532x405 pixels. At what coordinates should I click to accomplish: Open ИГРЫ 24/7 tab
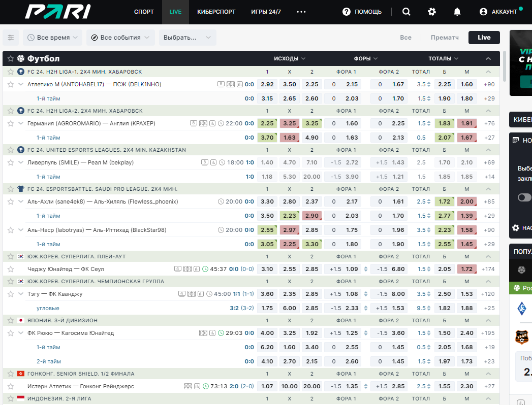(x=266, y=12)
